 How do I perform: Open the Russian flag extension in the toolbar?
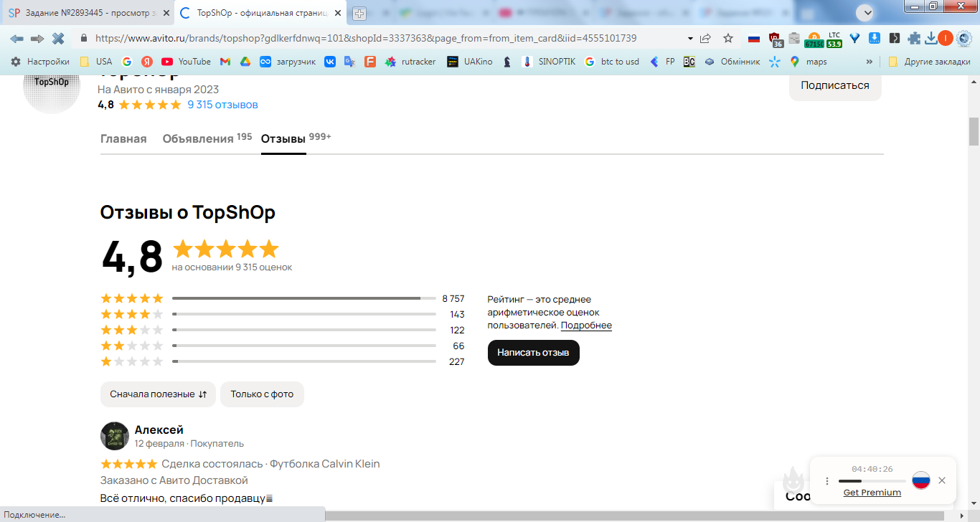(753, 39)
